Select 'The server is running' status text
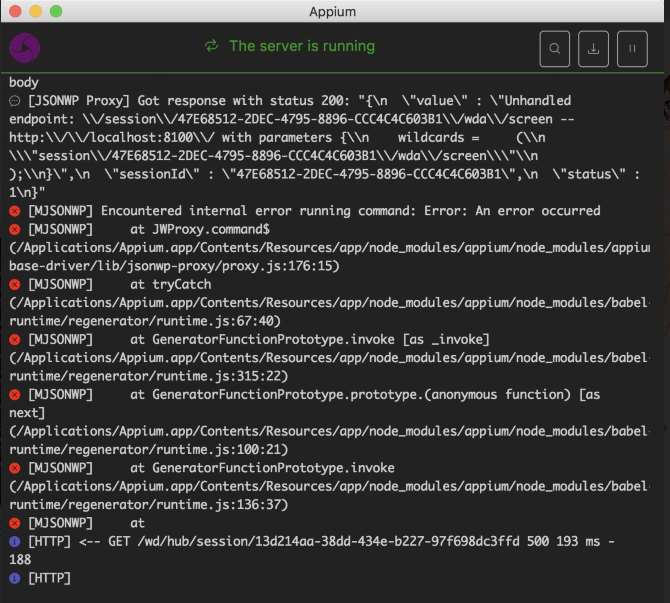The image size is (670, 603). click(x=302, y=46)
